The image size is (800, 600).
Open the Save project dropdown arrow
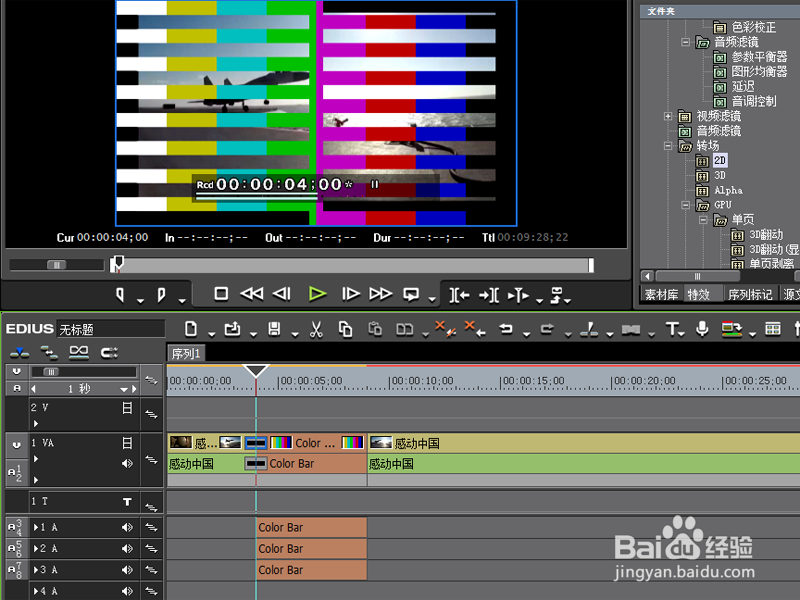pyautogui.click(x=295, y=334)
